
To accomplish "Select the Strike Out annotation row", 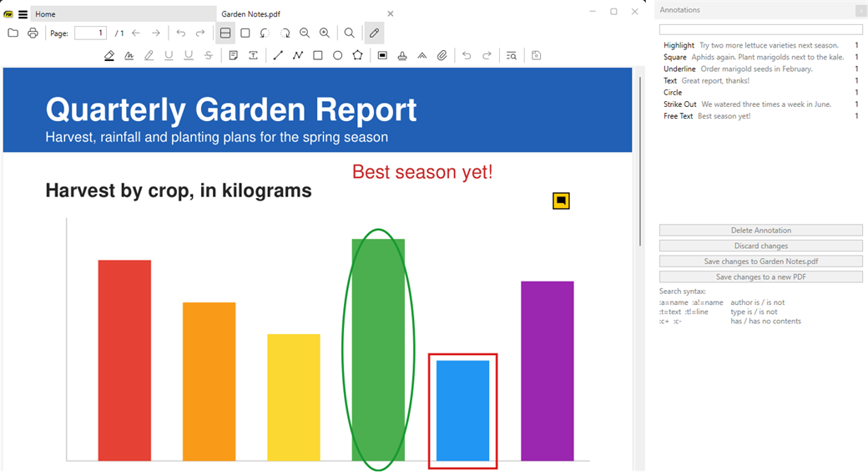I will [x=760, y=104].
